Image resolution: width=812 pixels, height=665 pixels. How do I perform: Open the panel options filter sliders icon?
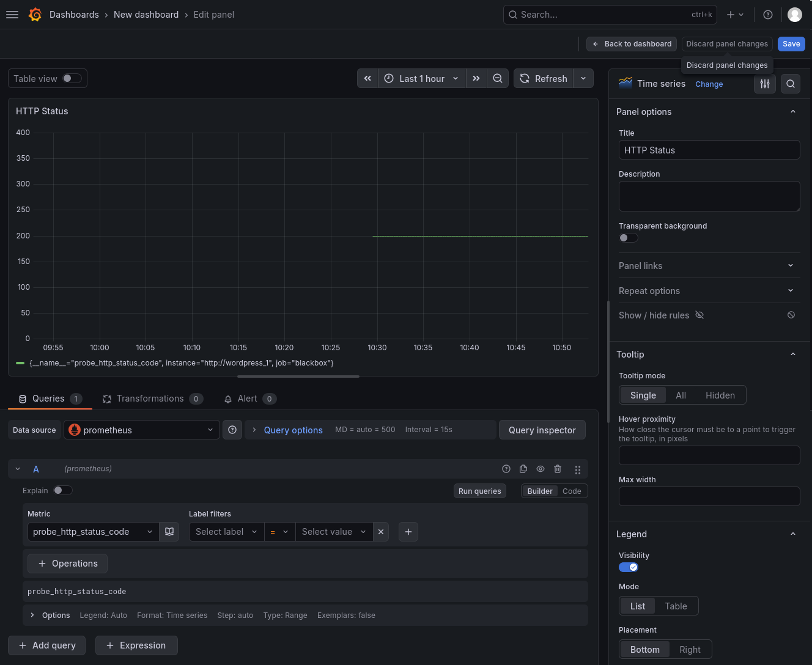tap(765, 84)
